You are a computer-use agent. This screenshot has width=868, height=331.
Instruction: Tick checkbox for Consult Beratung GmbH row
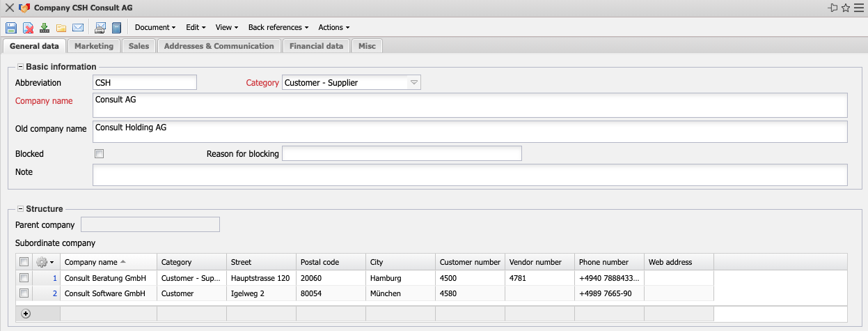24,278
